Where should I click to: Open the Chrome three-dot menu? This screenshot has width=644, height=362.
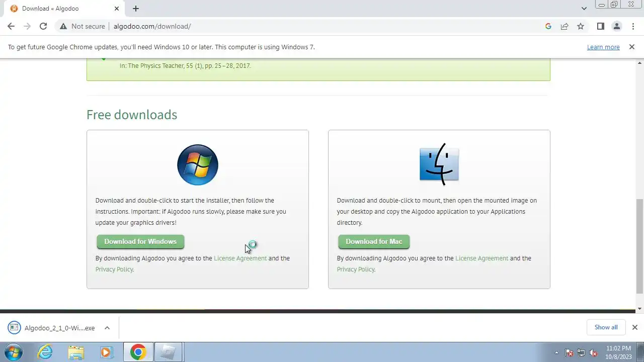pos(633,26)
